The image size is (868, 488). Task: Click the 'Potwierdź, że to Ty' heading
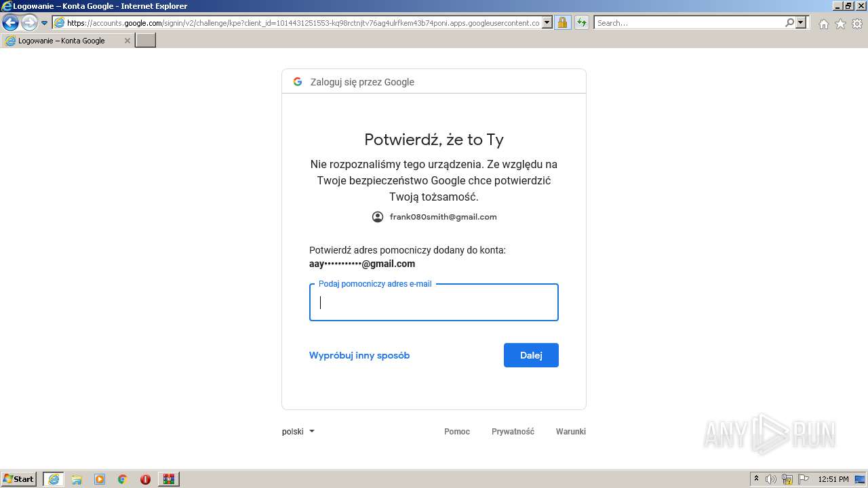[434, 140]
